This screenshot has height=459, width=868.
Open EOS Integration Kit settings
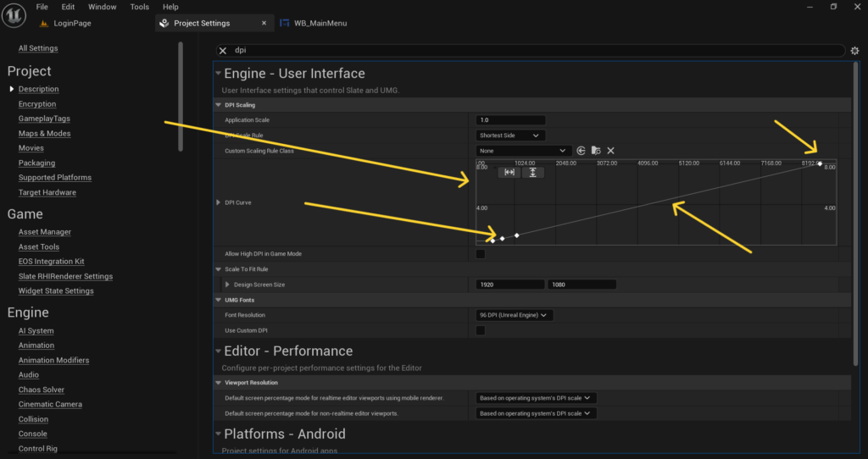(52, 261)
